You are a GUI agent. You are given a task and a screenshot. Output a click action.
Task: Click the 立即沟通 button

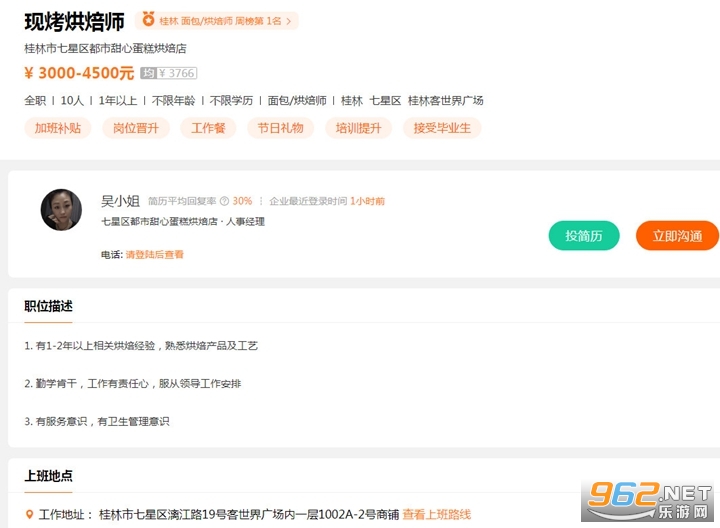click(677, 236)
